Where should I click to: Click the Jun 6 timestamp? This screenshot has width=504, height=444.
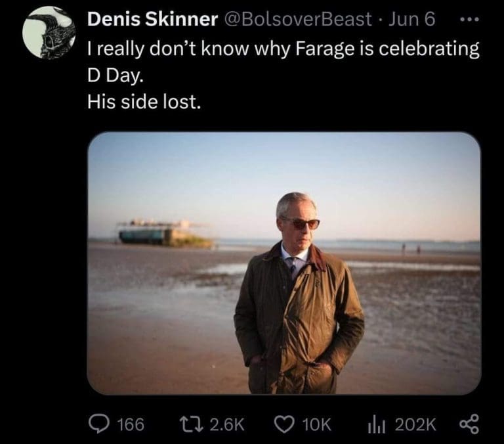point(411,20)
